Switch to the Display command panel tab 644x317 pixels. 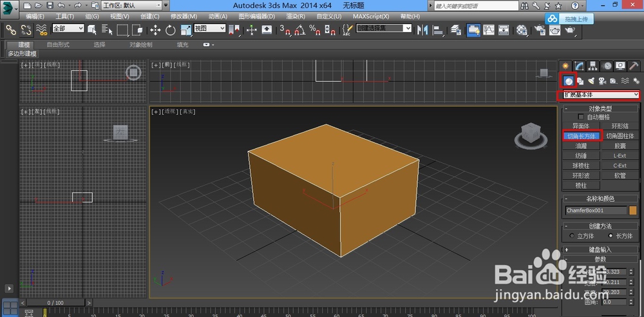[x=620, y=66]
